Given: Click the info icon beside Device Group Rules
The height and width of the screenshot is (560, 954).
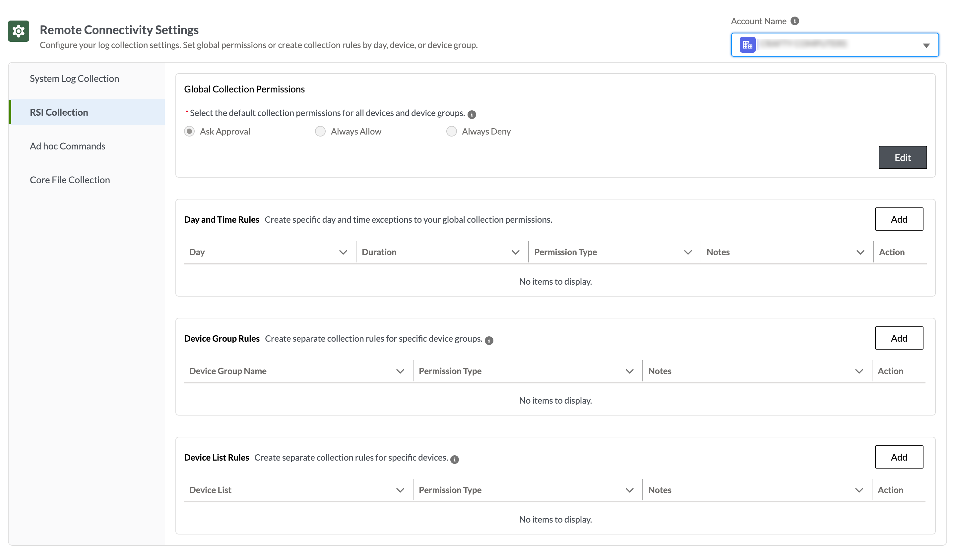Looking at the screenshot, I should [489, 340].
